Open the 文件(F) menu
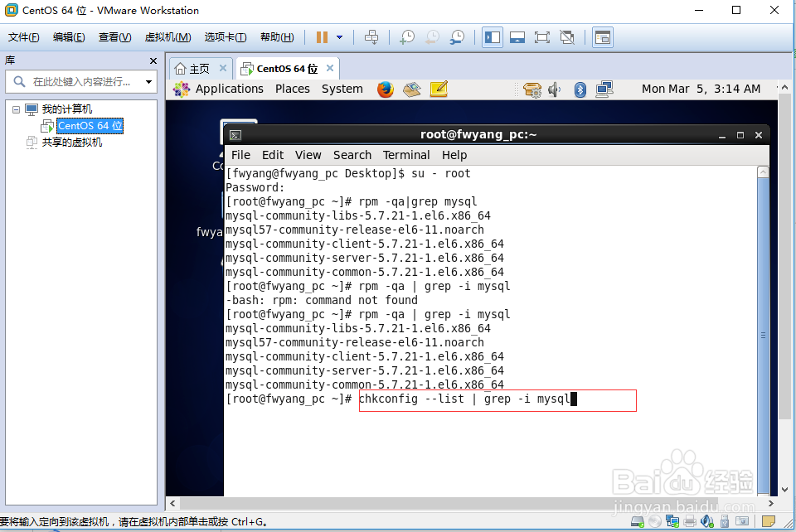Image resolution: width=796 pixels, height=532 pixels. (x=24, y=37)
